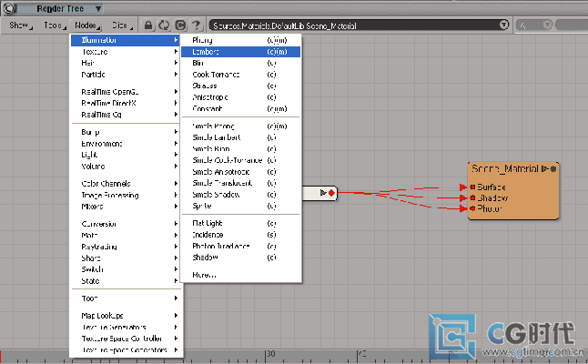Screen dimensions: 588x364
Task: Choose the Simple Shadow node
Action: (240, 195)
